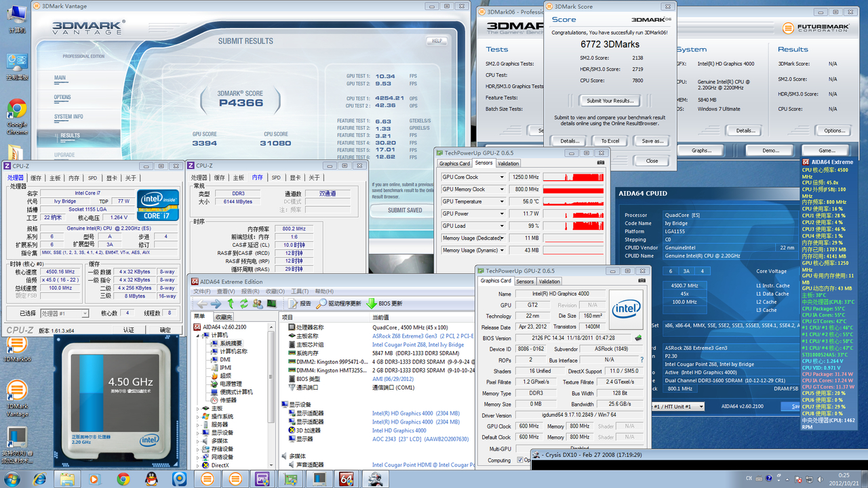Image resolution: width=868 pixels, height=488 pixels.
Task: Click Submit Your Results button in 3DMark06
Action: pyautogui.click(x=609, y=100)
